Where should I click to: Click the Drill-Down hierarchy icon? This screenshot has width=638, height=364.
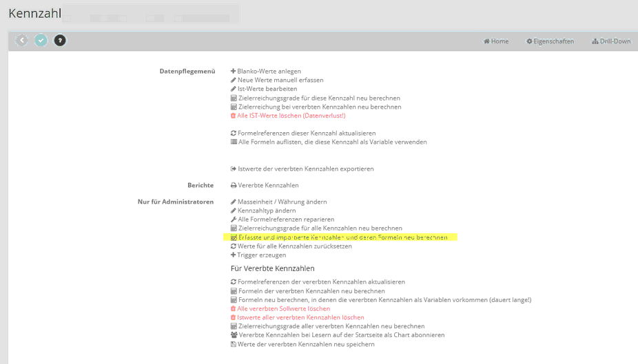pyautogui.click(x=595, y=41)
